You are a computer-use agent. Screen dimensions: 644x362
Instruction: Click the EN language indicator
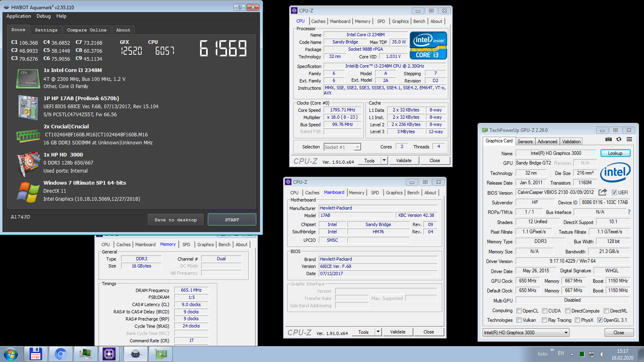point(561,353)
